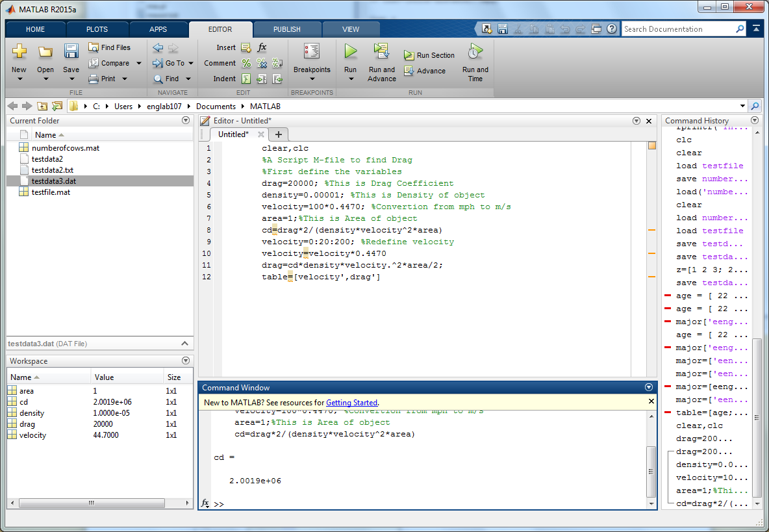Viewport: 769px width, 532px height.
Task: Click the Save file icon
Action: click(71, 51)
